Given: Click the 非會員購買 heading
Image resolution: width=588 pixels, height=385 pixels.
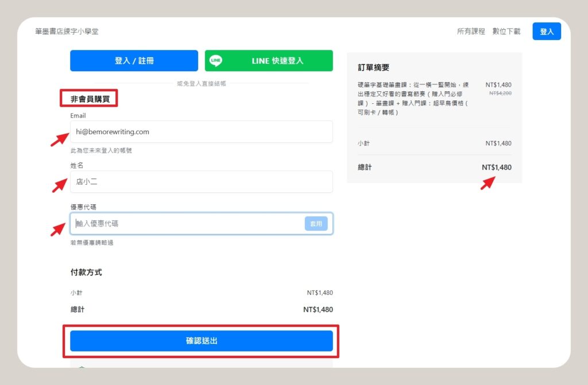Looking at the screenshot, I should tap(89, 99).
